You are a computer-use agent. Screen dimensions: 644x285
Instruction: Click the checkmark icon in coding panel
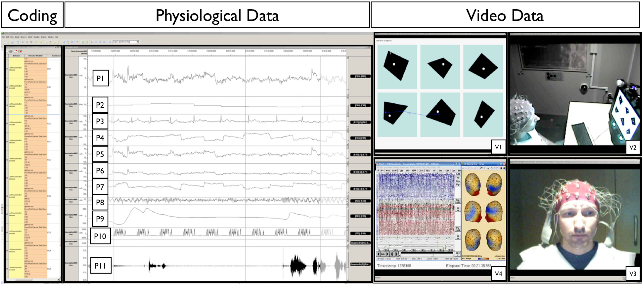20,51
